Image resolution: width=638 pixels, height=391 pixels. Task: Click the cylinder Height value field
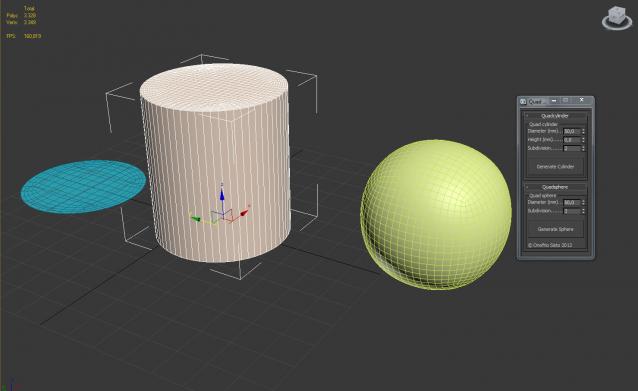click(572, 140)
